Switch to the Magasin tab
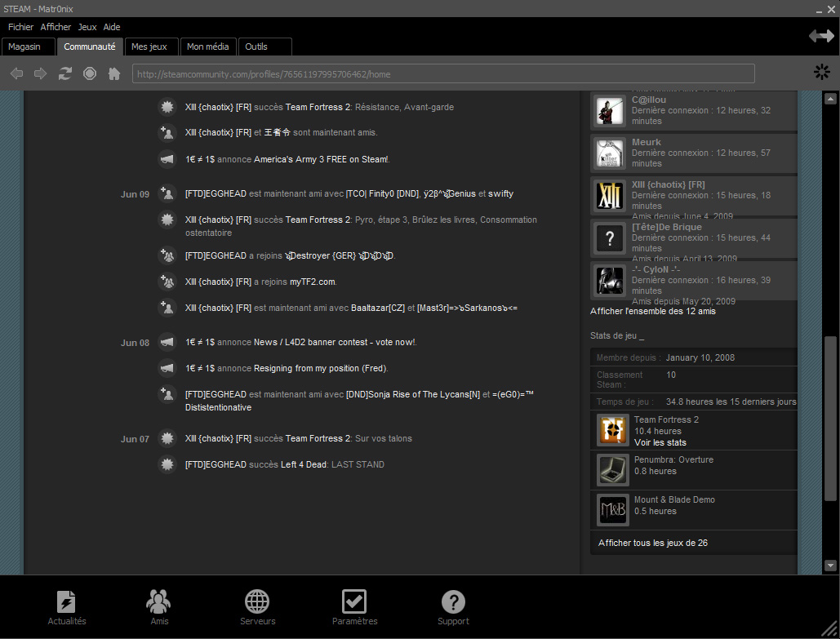The height and width of the screenshot is (639, 840). tap(29, 47)
